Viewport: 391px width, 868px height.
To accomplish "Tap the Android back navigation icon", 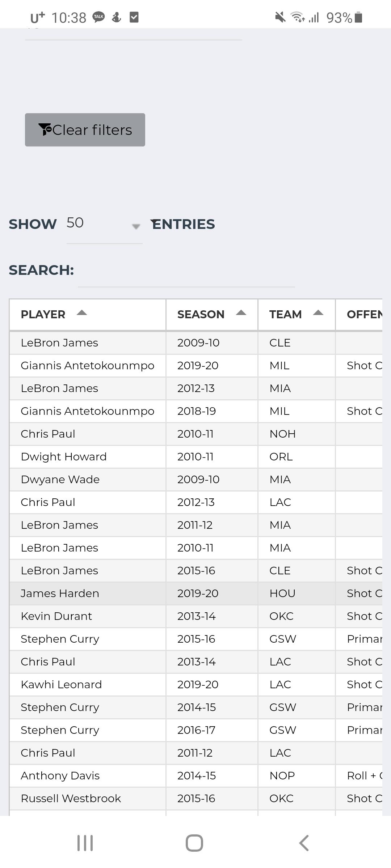I will [304, 843].
